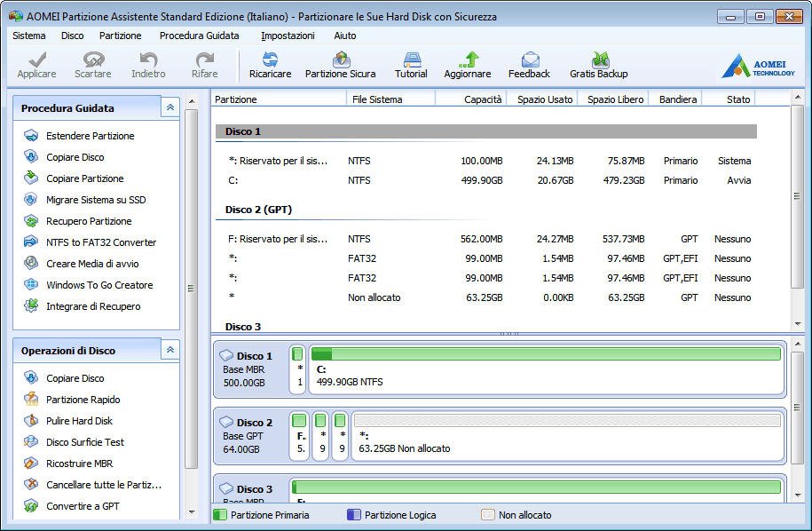The height and width of the screenshot is (531, 812).
Task: Start the Migrare Sistema su SSD wizard
Action: pyautogui.click(x=95, y=200)
